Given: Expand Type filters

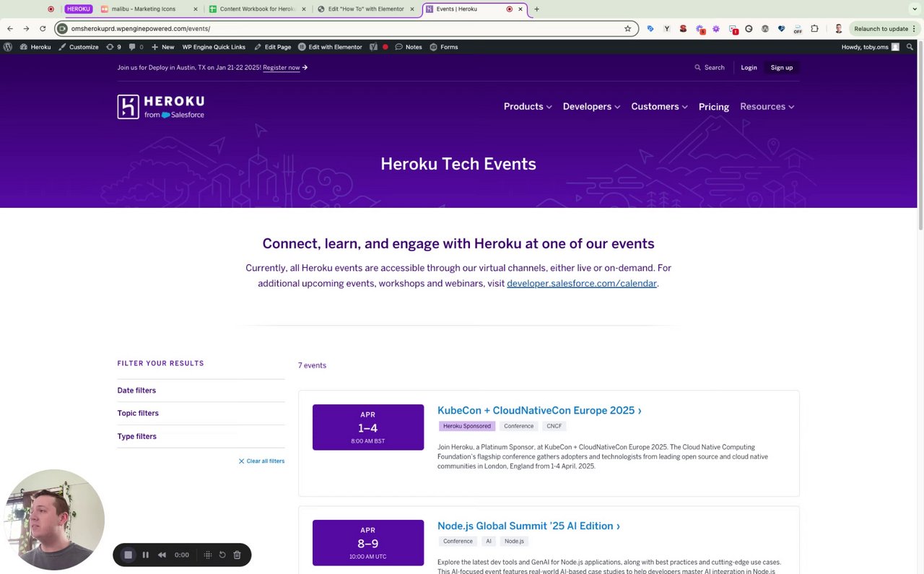Looking at the screenshot, I should (x=201, y=437).
